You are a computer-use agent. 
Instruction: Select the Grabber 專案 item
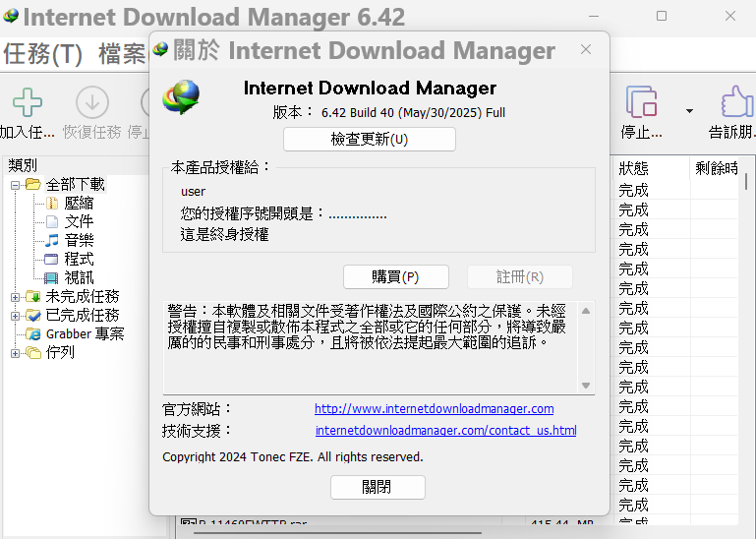coord(85,333)
